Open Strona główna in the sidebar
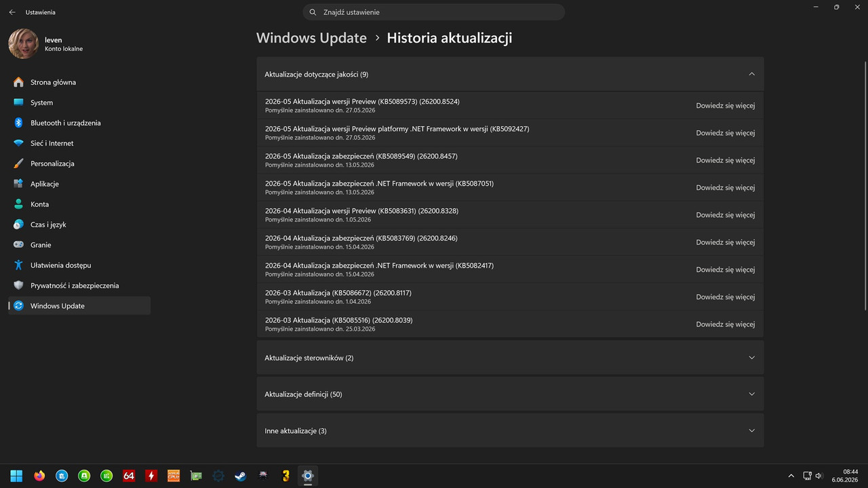 (x=79, y=82)
